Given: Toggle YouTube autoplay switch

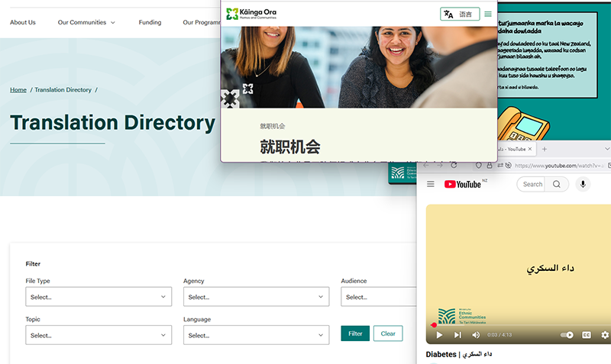Looking at the screenshot, I should [567, 335].
